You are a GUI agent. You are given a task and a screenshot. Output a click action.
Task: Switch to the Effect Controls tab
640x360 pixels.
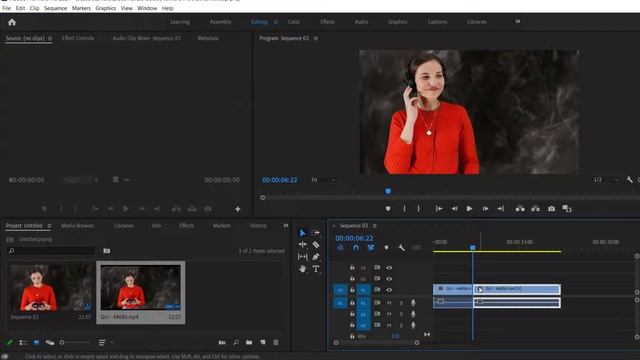click(78, 38)
